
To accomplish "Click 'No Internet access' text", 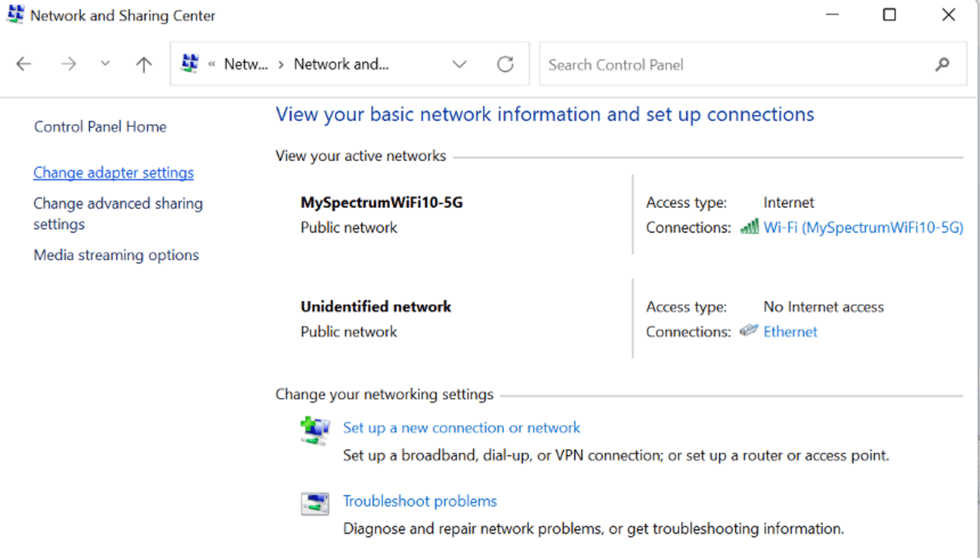I will (824, 307).
